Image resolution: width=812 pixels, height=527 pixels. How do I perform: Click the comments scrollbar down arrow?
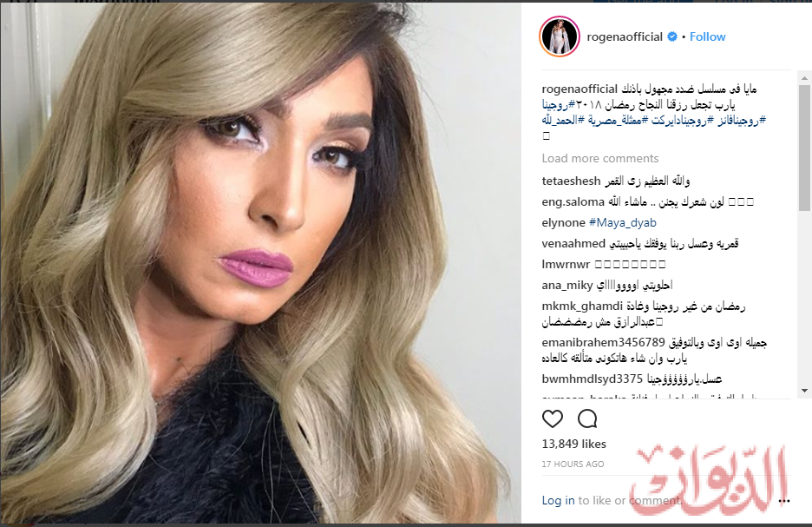[x=804, y=391]
